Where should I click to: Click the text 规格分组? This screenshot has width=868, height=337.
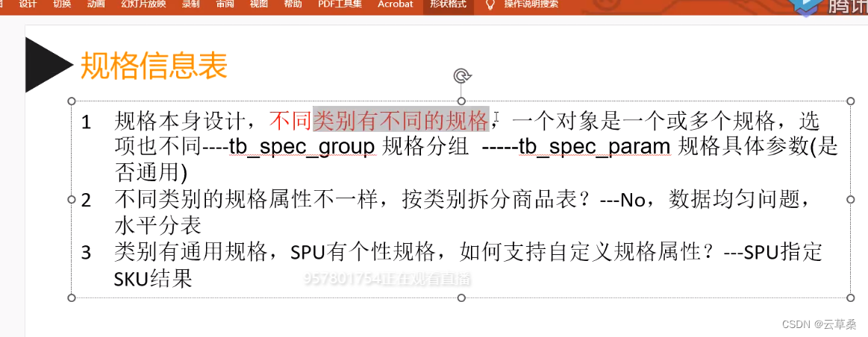(x=425, y=147)
